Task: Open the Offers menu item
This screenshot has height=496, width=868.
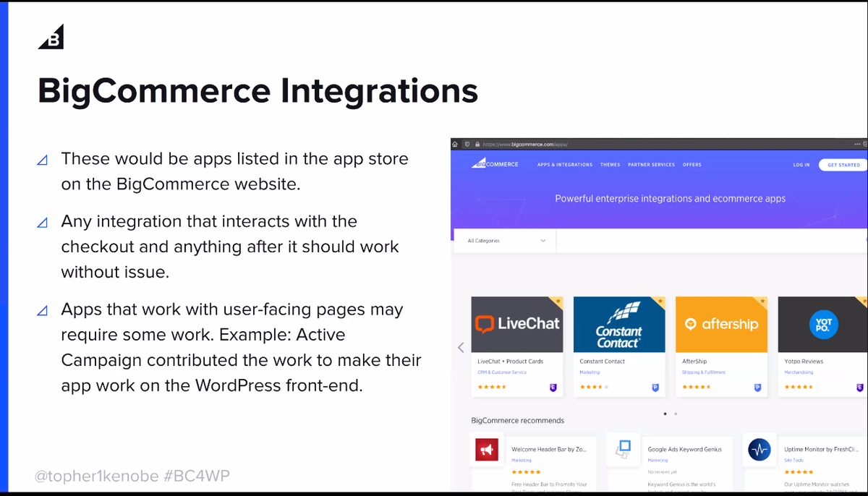Action: click(692, 165)
